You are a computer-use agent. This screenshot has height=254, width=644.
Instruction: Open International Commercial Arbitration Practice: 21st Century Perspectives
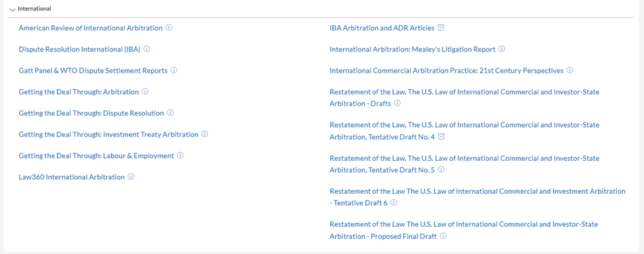tap(447, 71)
